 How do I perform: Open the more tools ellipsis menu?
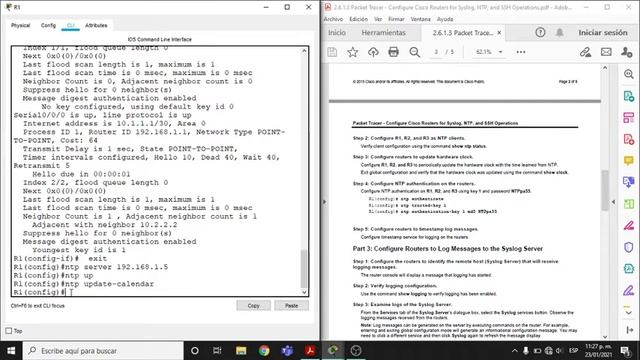click(521, 52)
